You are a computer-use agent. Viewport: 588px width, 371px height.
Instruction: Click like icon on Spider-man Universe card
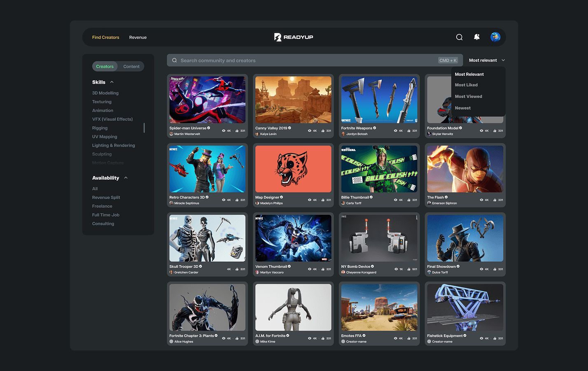(x=237, y=131)
